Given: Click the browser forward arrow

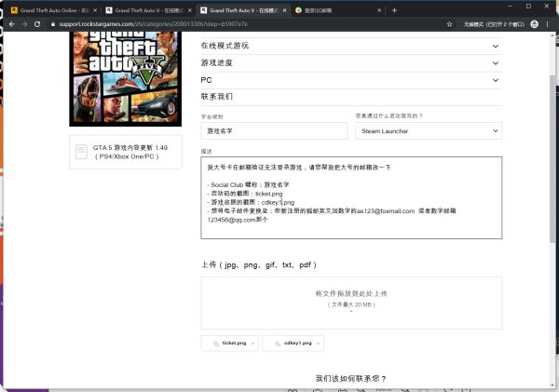Looking at the screenshot, I should [24, 24].
